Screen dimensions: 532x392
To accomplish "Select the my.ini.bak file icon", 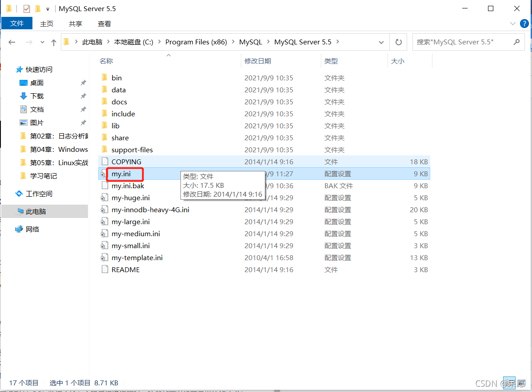I will [x=105, y=186].
